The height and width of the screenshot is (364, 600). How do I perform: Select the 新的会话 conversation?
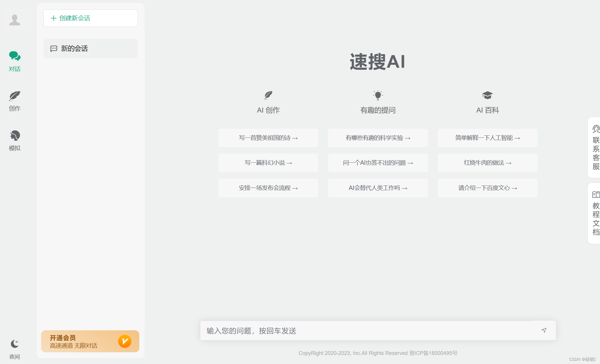[90, 49]
